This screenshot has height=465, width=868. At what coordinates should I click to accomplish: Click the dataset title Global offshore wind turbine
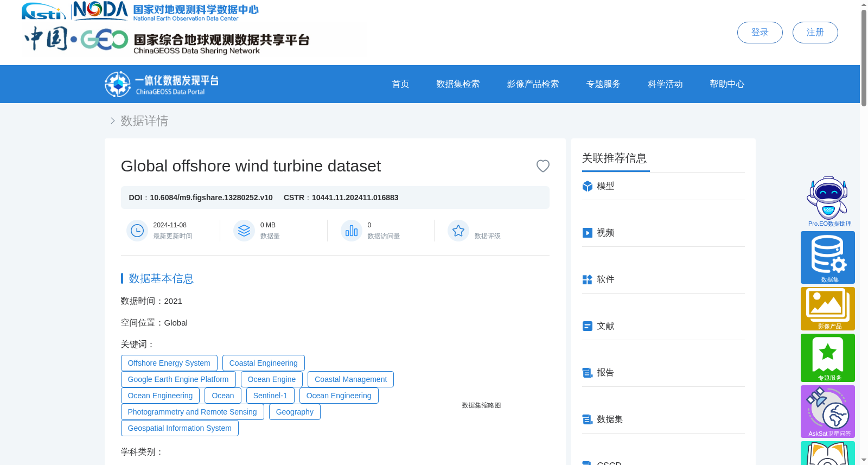(251, 166)
